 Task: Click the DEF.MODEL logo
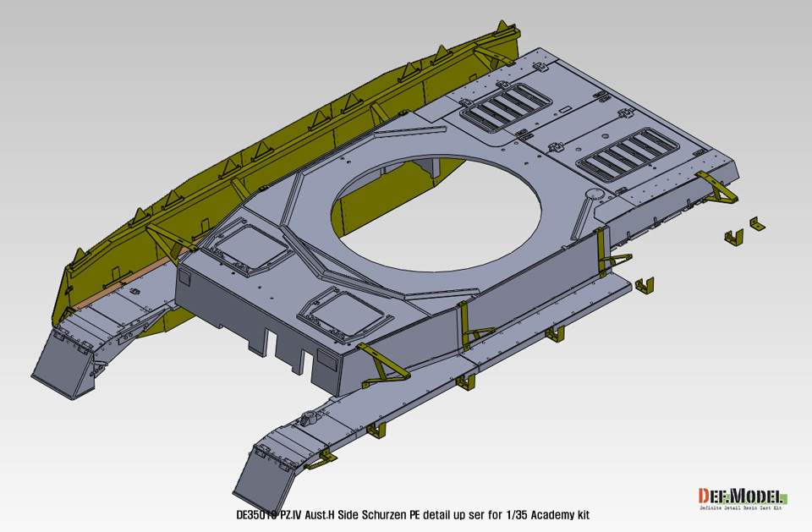(x=741, y=496)
